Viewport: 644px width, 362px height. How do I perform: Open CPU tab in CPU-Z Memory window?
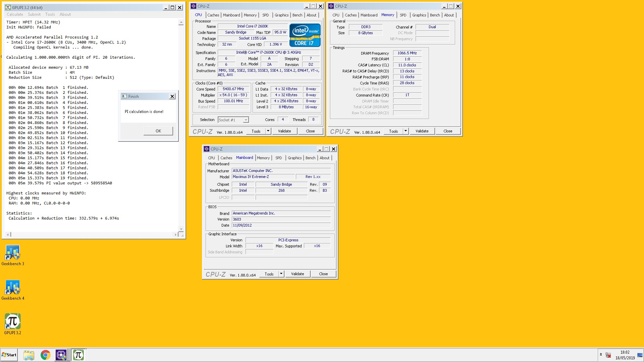coord(336,15)
